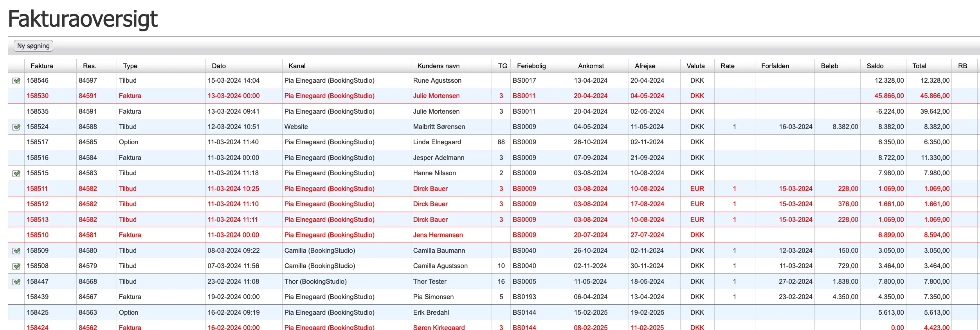This screenshot has height=330, width=980.
Task: Open reservation 84582 for invoice 158512
Action: tap(88, 204)
